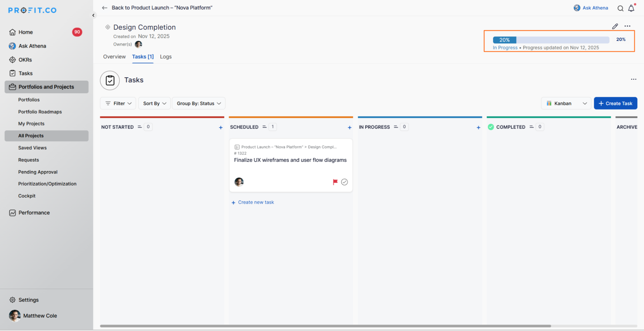Change the Kanban view dropdown
This screenshot has height=331, width=644.
tap(566, 103)
